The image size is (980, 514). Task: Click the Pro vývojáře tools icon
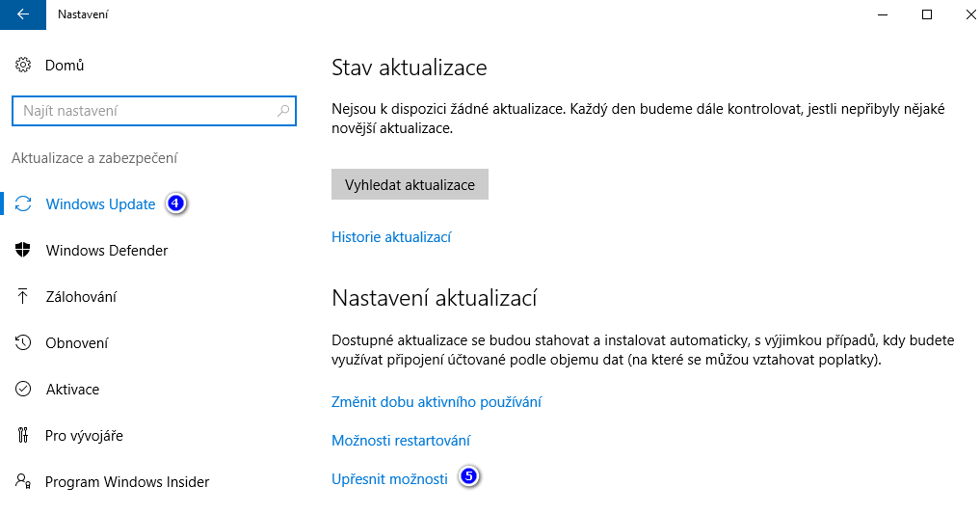pos(24,436)
